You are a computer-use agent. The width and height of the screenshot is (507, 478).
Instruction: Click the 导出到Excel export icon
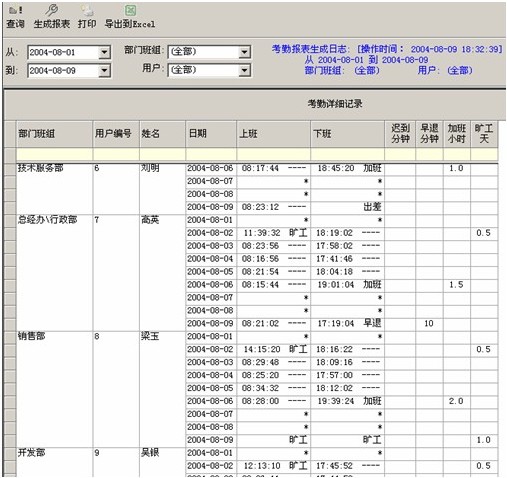pyautogui.click(x=130, y=11)
